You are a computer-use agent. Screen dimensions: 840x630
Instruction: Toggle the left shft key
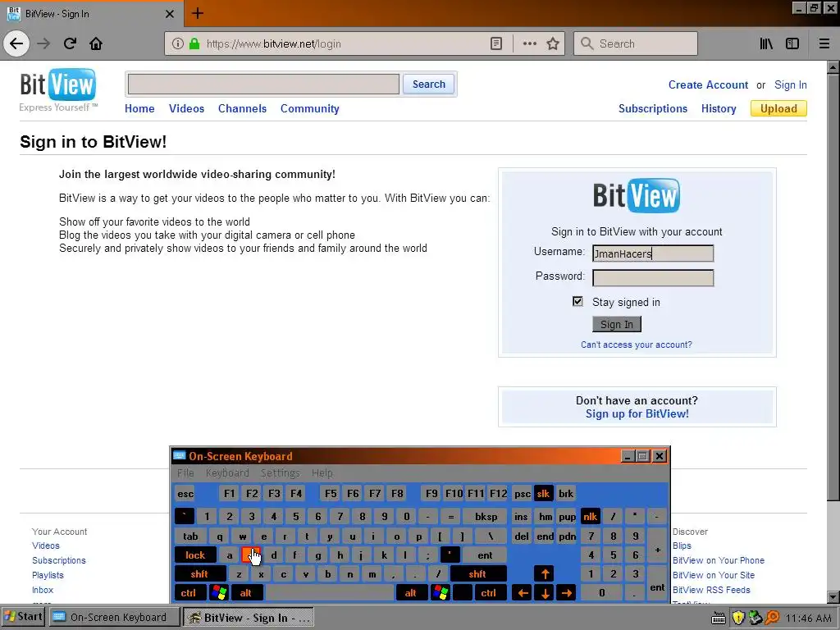[200, 573]
